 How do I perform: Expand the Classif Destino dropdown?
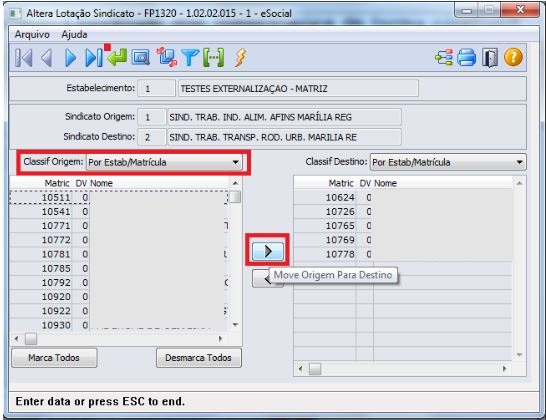click(519, 162)
